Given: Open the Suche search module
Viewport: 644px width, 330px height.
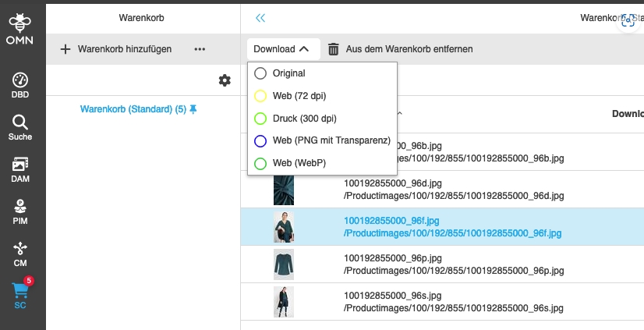Looking at the screenshot, I should pos(21,128).
